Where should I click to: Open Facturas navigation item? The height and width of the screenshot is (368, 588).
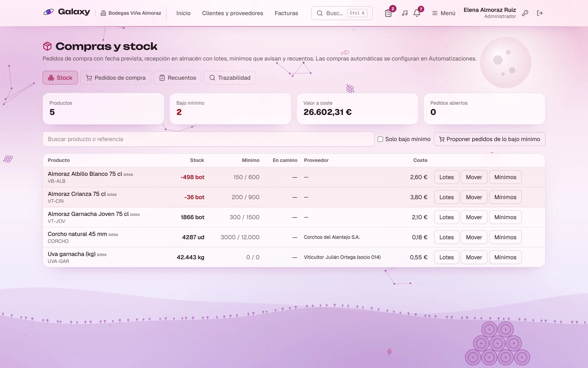pyautogui.click(x=286, y=13)
